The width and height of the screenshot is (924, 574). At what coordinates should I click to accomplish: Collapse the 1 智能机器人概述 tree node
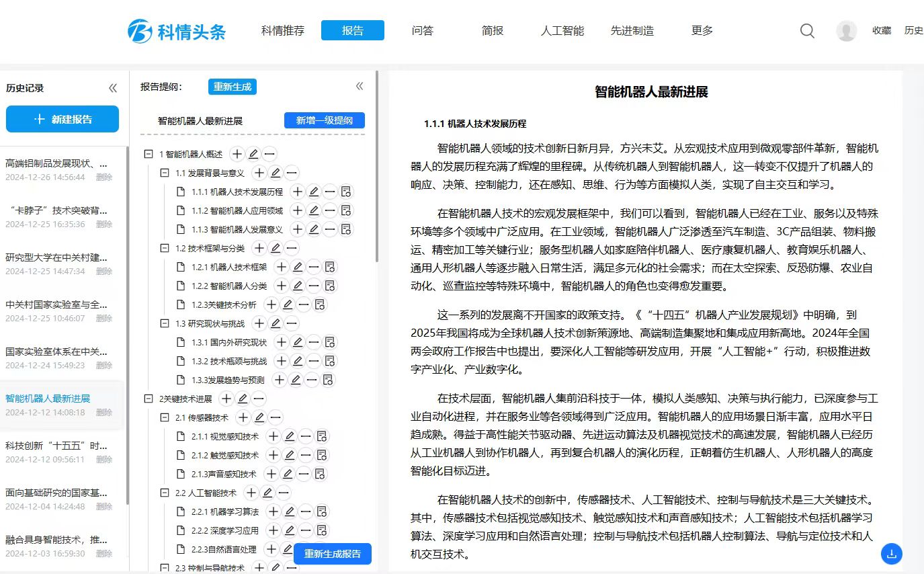[149, 154]
